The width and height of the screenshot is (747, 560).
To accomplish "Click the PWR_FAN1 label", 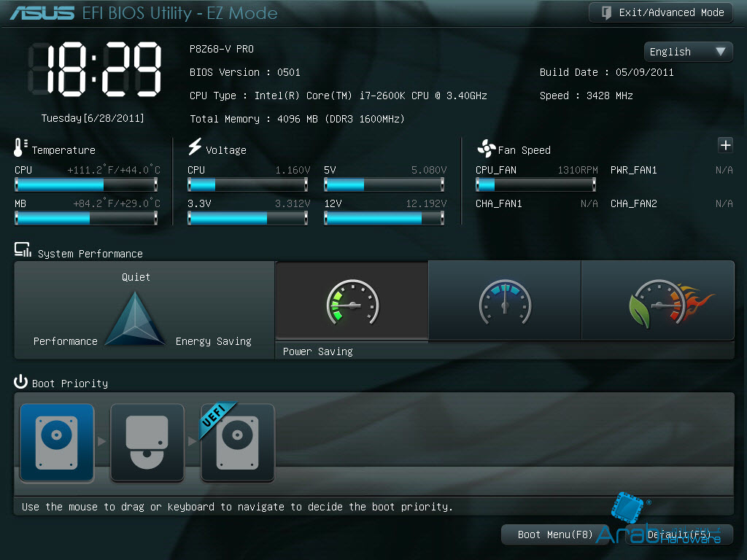I will tap(634, 170).
